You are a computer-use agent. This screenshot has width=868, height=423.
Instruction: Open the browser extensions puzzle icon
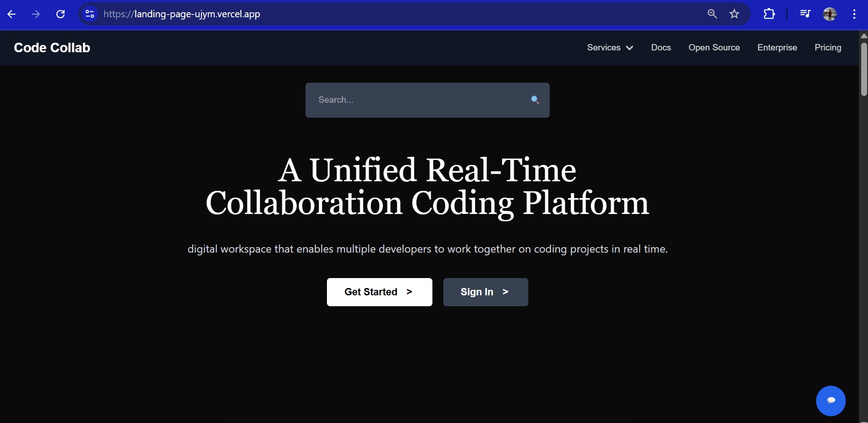(x=769, y=14)
